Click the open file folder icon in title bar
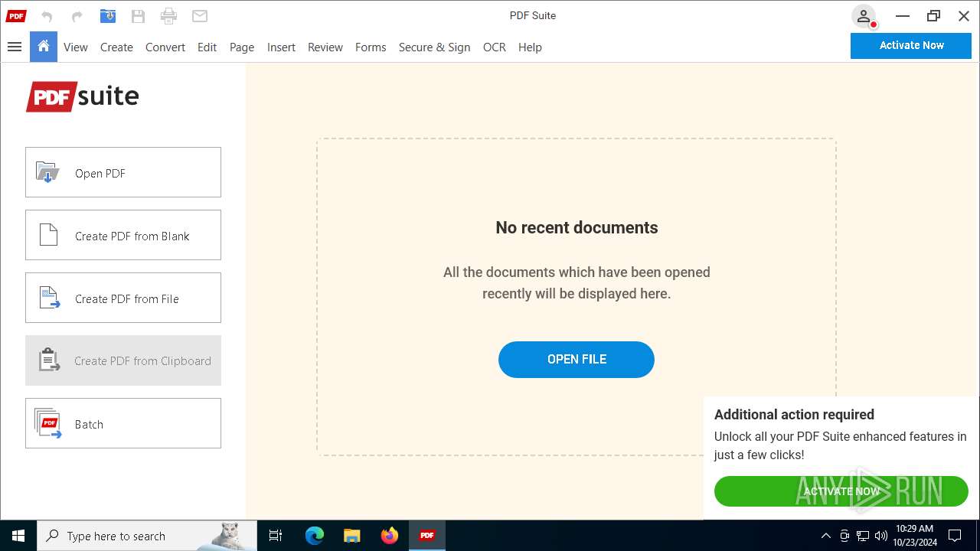 108,16
